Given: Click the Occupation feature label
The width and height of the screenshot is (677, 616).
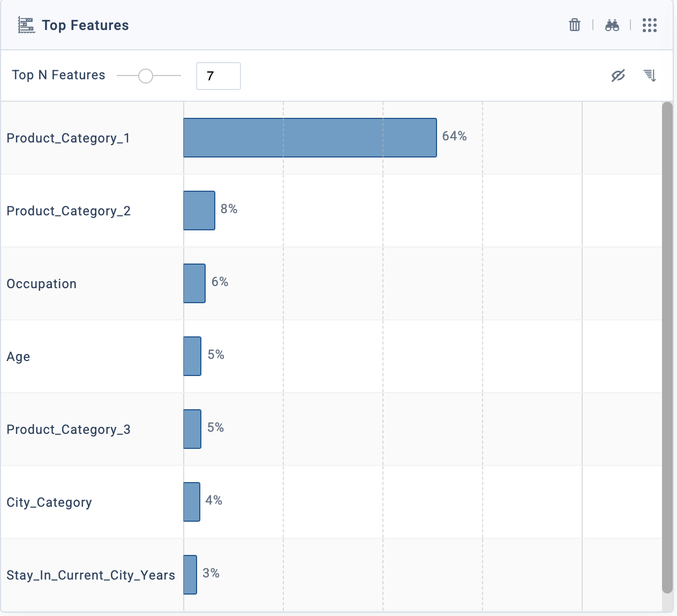Looking at the screenshot, I should click(x=41, y=284).
